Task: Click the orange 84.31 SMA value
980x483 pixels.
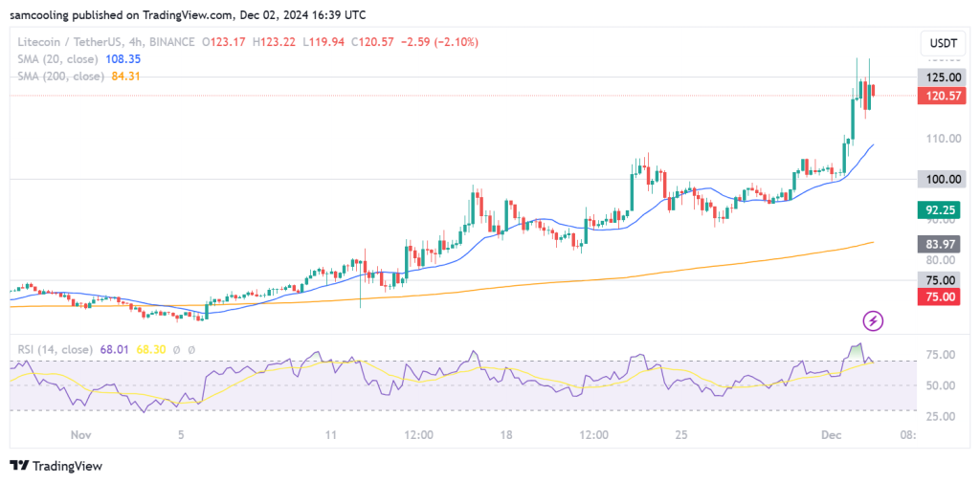Action: point(125,77)
